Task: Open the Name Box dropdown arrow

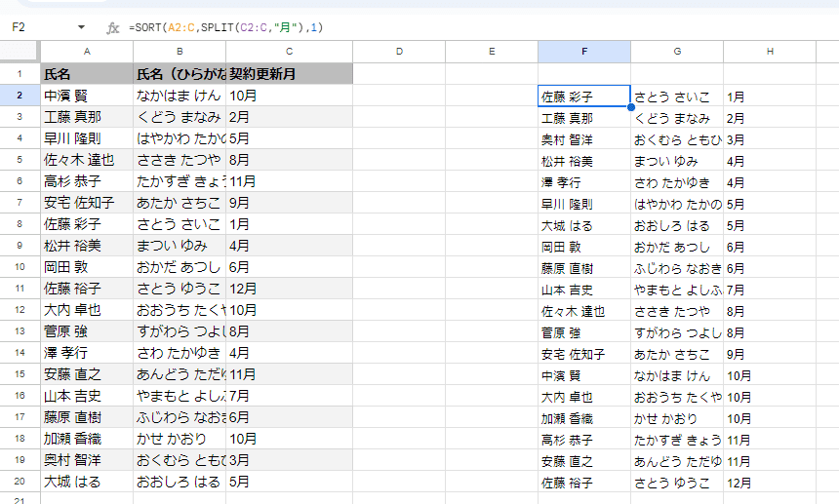Action: [x=81, y=27]
